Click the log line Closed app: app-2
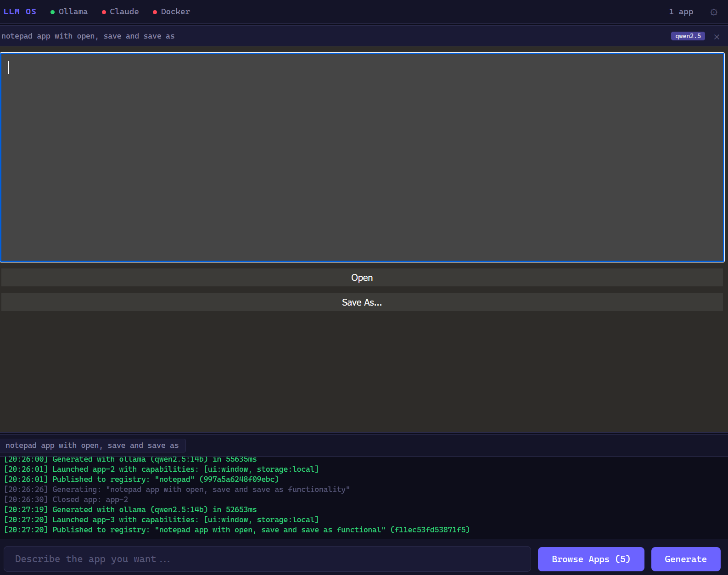 66,499
